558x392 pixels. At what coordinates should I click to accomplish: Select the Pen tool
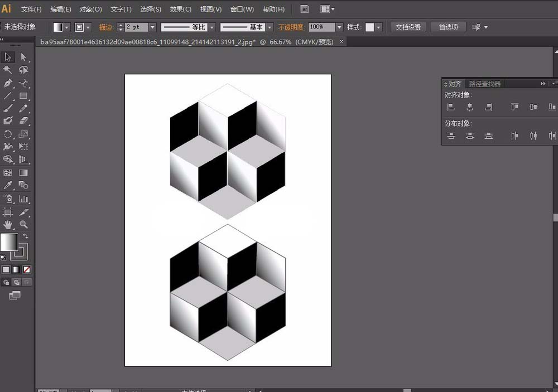click(x=7, y=83)
